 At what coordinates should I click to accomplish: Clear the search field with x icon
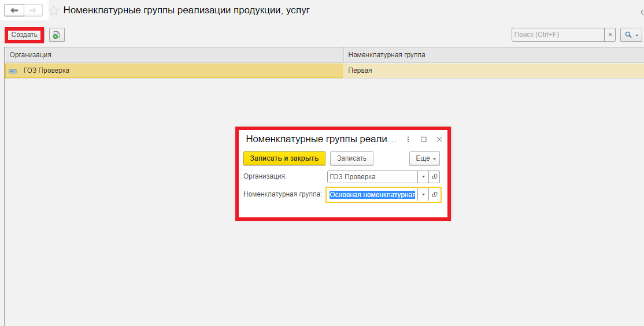[x=610, y=35]
